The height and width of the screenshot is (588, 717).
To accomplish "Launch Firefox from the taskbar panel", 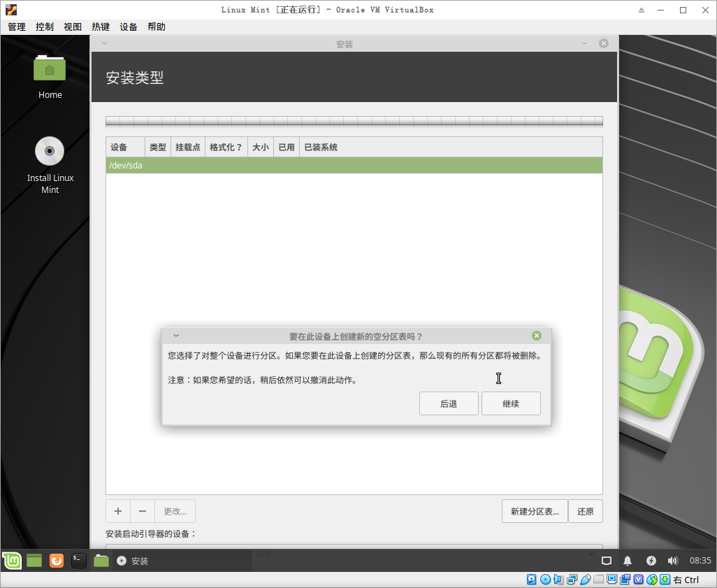I will [57, 560].
